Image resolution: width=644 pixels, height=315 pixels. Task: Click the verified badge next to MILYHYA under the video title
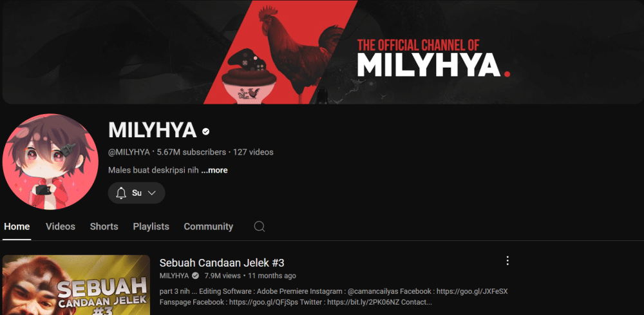point(196,276)
